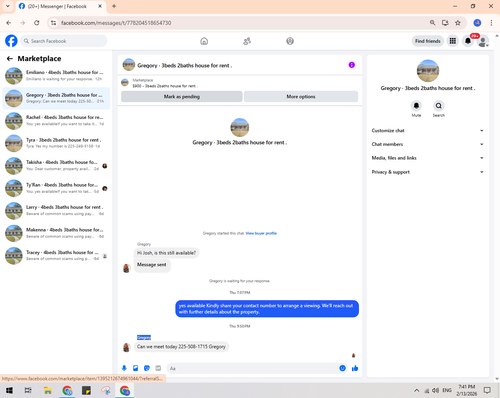This screenshot has height=398, width=500.
Task: Open the notifications bell icon
Action: 468,41
